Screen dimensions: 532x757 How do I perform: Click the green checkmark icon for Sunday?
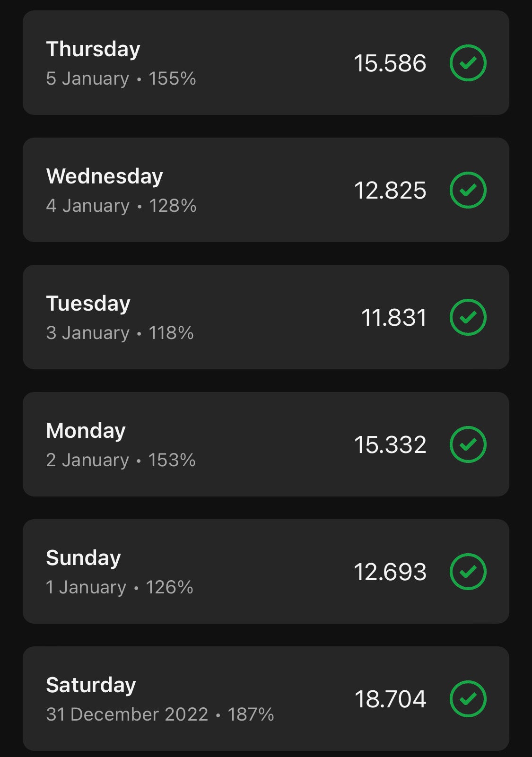[x=468, y=572]
